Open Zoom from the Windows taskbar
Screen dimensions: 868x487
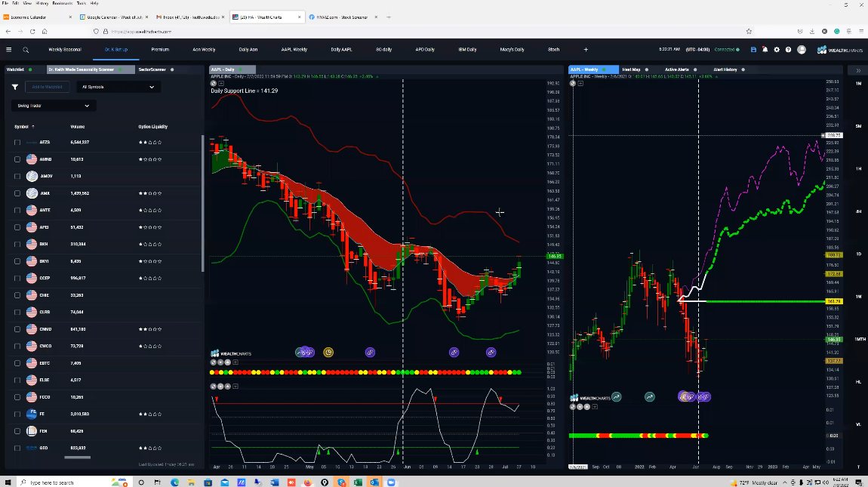tap(392, 482)
